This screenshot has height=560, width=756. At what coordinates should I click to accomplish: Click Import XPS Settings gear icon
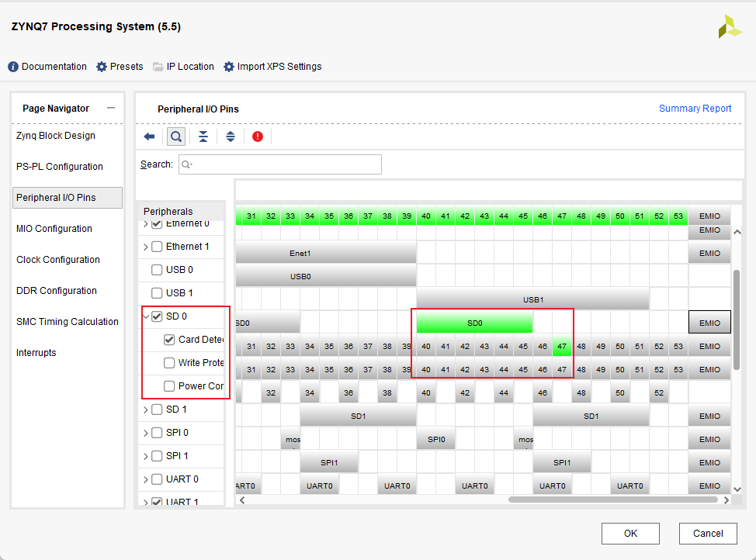coord(229,67)
